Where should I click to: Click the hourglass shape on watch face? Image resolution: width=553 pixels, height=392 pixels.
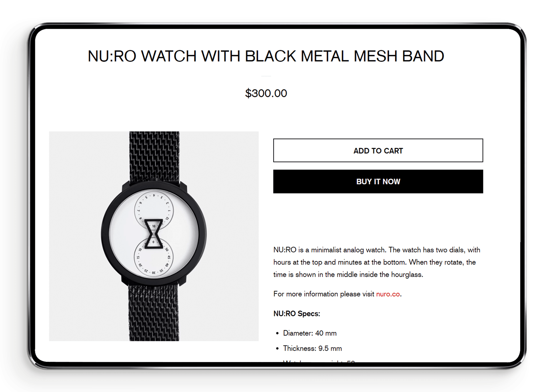pos(154,234)
